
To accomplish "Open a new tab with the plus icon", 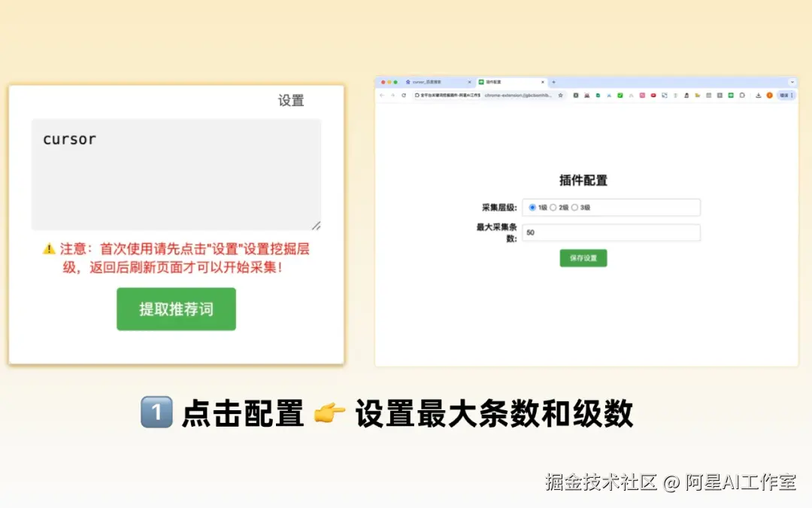I will 553,82.
